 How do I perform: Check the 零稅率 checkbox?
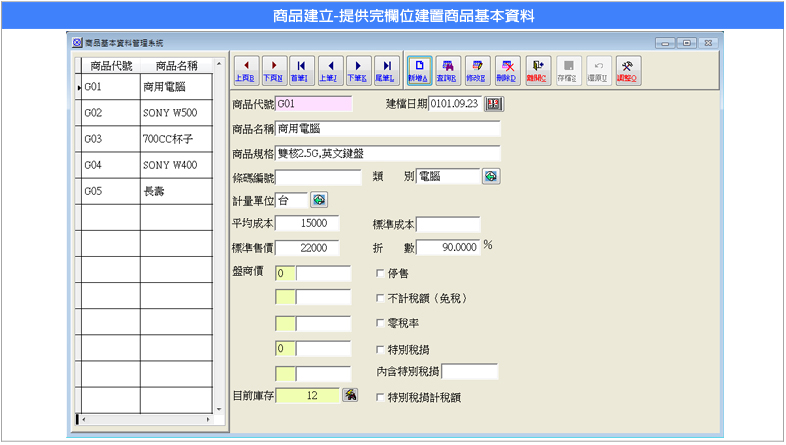[380, 324]
